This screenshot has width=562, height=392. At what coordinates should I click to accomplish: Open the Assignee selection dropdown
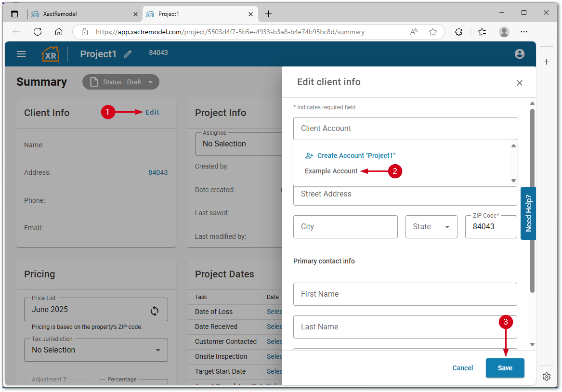click(239, 144)
